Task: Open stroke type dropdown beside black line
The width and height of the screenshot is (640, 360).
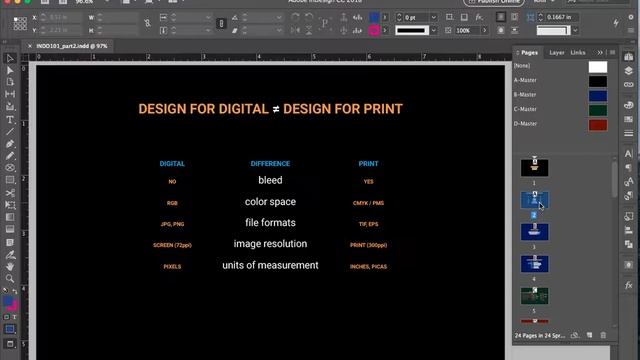Action: pos(433,31)
